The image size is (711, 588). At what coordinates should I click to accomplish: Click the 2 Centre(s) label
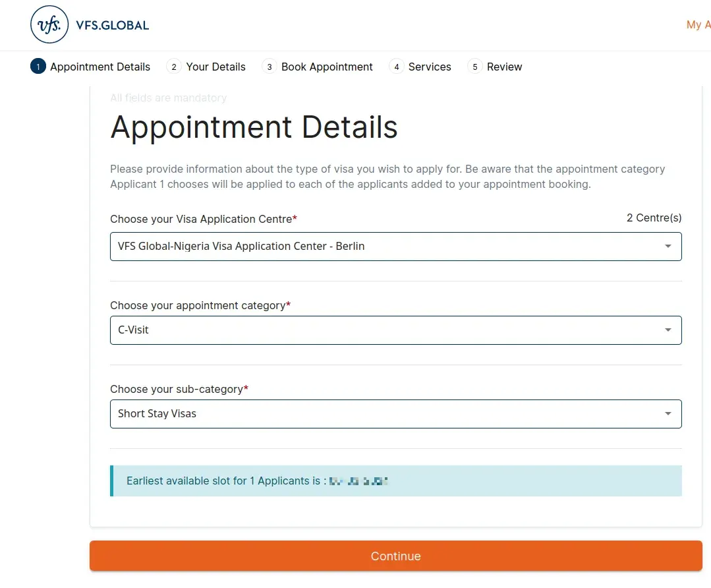click(654, 218)
